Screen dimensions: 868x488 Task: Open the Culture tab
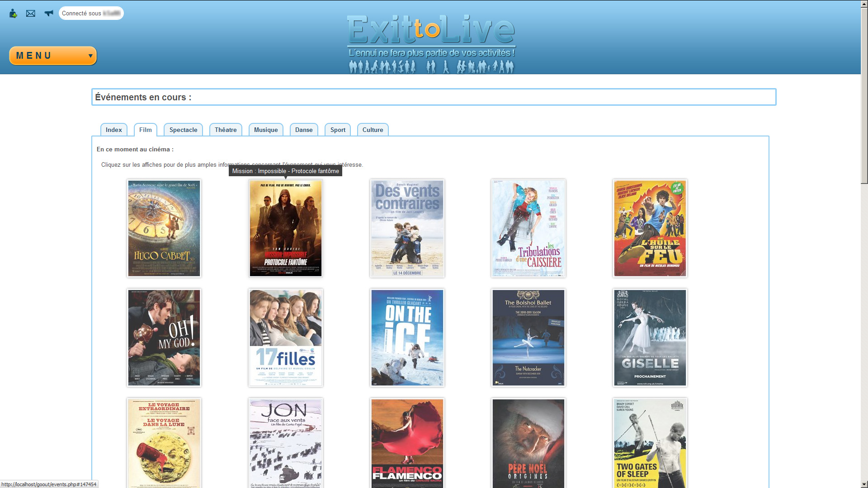[x=373, y=130]
